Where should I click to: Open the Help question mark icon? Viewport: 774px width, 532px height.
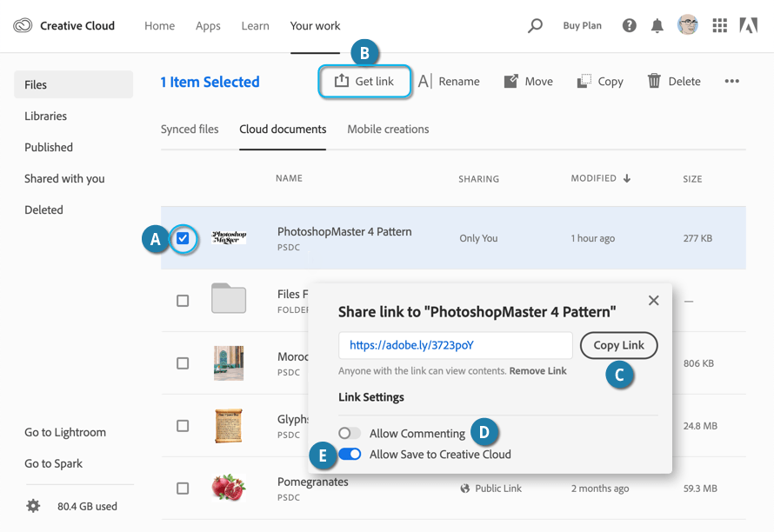(629, 25)
